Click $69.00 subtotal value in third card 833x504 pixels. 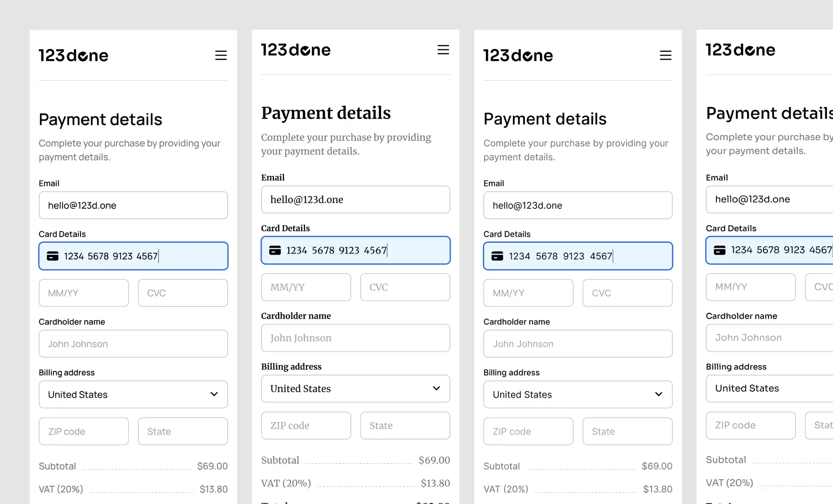pyautogui.click(x=657, y=466)
